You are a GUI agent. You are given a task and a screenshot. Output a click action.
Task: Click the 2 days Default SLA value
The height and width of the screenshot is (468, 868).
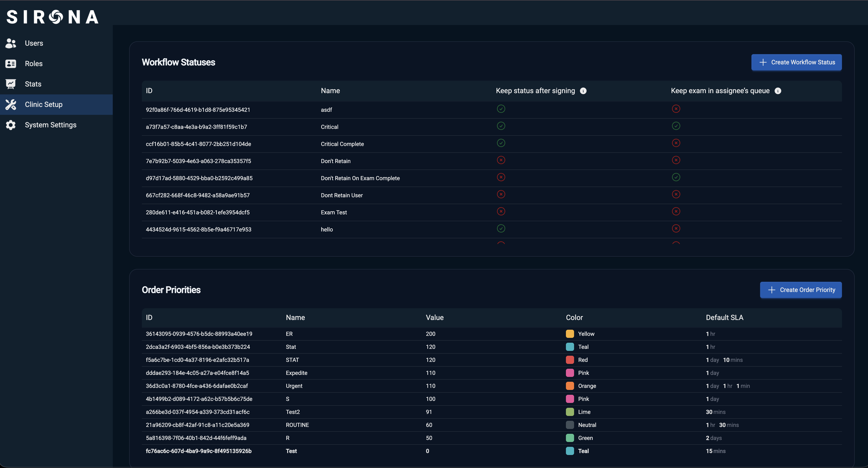[714, 438]
